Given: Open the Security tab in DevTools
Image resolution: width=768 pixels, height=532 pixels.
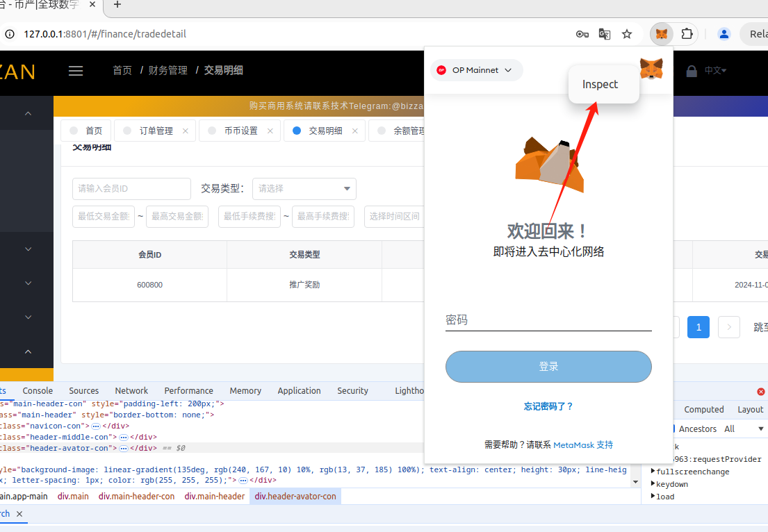Looking at the screenshot, I should [352, 390].
